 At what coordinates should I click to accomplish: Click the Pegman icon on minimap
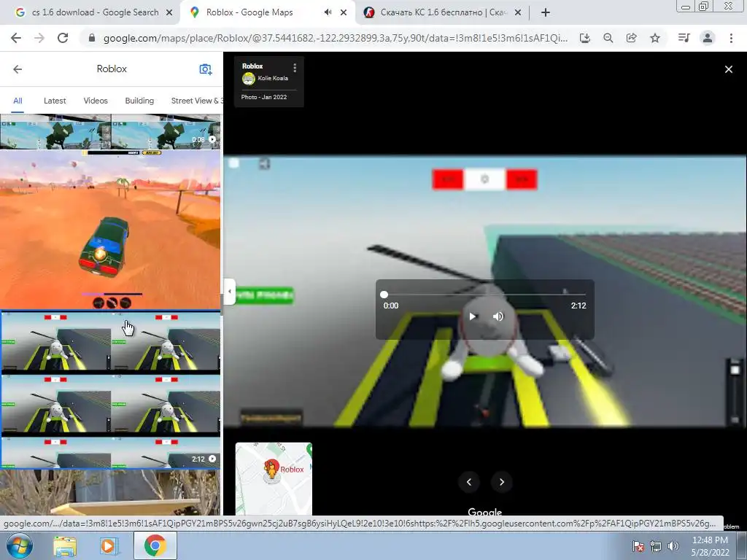[x=271, y=470]
